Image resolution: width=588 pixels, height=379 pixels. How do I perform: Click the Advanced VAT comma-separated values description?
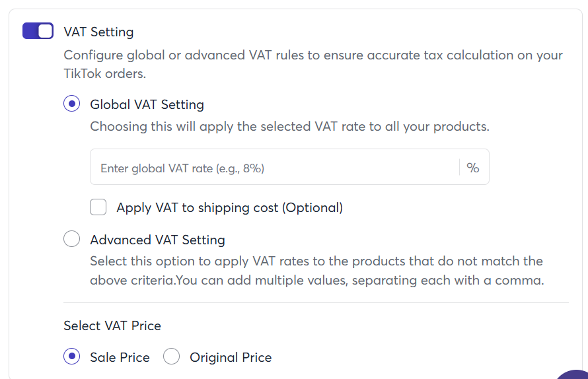pos(316,271)
